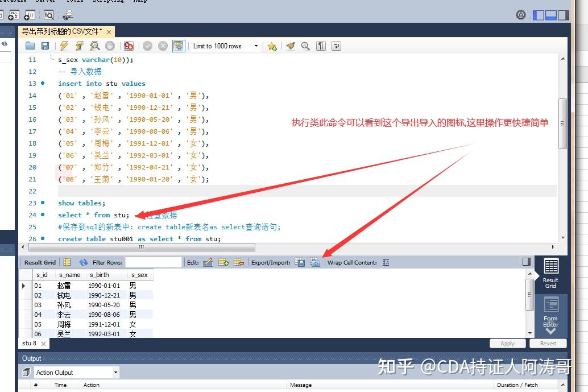Open the Explain plan magnifier icon
The image size is (588, 392).
[96, 46]
